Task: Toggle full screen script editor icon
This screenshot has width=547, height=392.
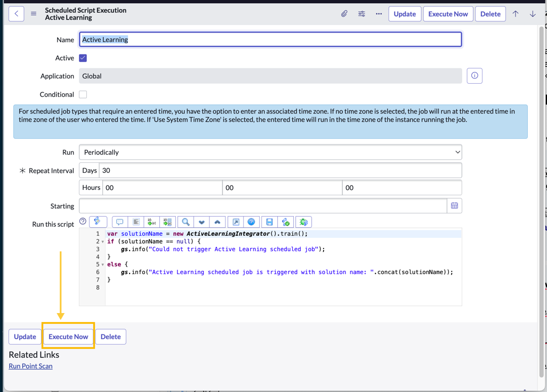Action: point(236,222)
